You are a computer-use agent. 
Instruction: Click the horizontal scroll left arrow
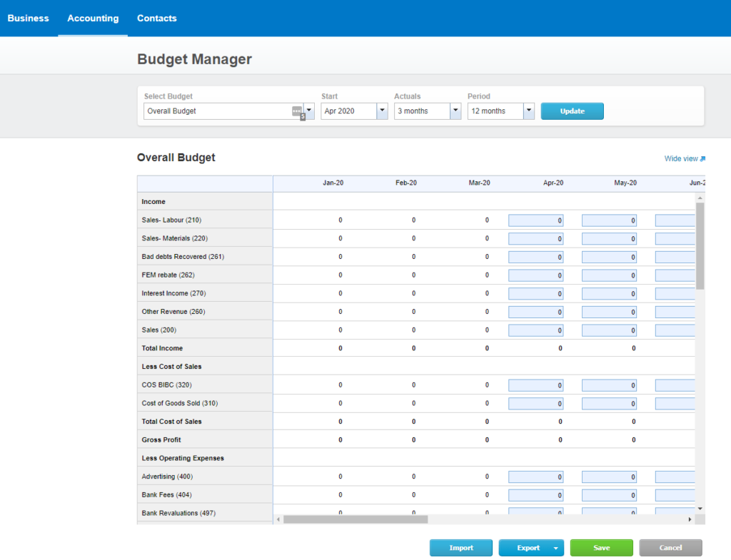(x=278, y=519)
